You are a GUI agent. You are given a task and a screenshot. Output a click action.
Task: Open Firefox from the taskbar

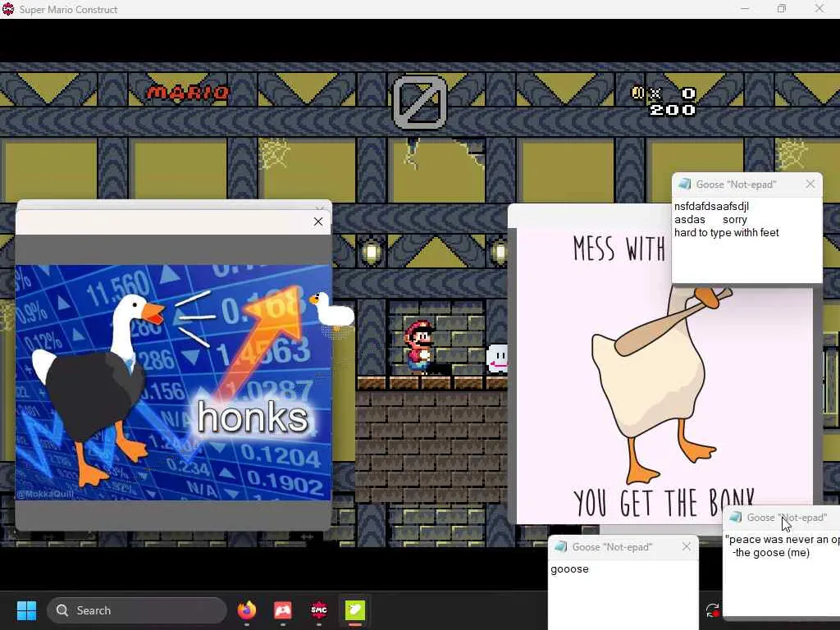click(x=246, y=610)
